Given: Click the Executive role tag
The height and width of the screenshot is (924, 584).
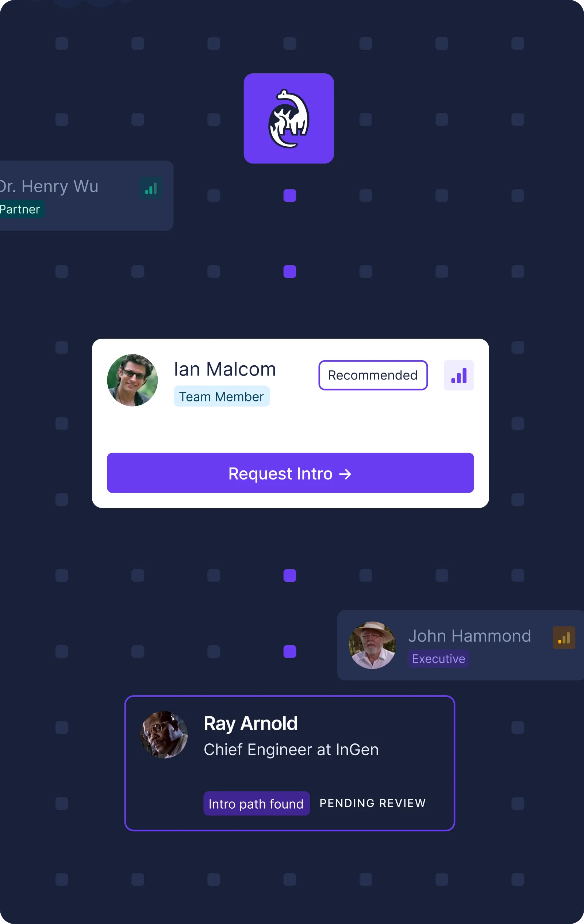Looking at the screenshot, I should pyautogui.click(x=439, y=658).
